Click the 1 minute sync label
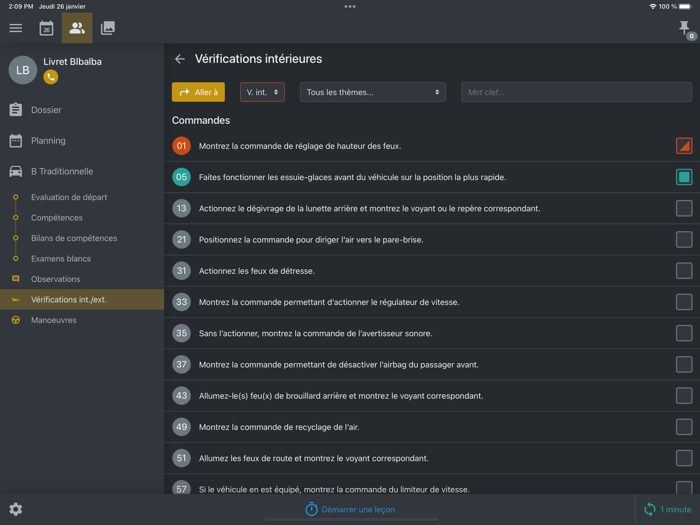 coord(675,509)
